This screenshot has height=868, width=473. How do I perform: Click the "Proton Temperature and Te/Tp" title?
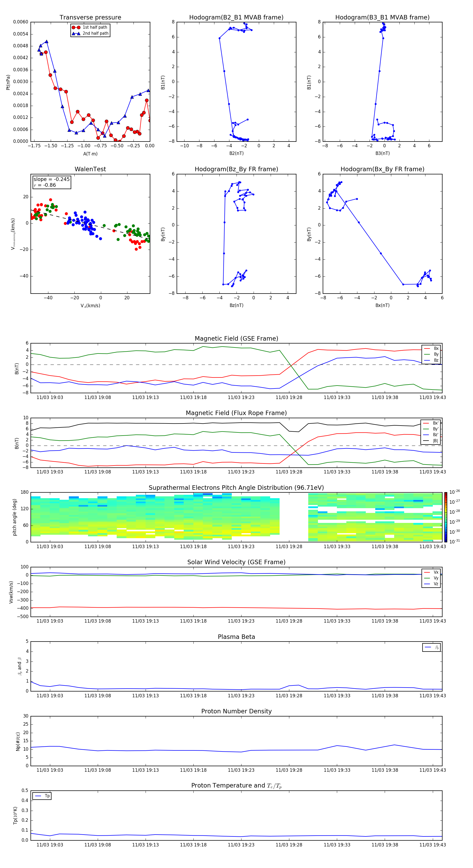pos(236,786)
